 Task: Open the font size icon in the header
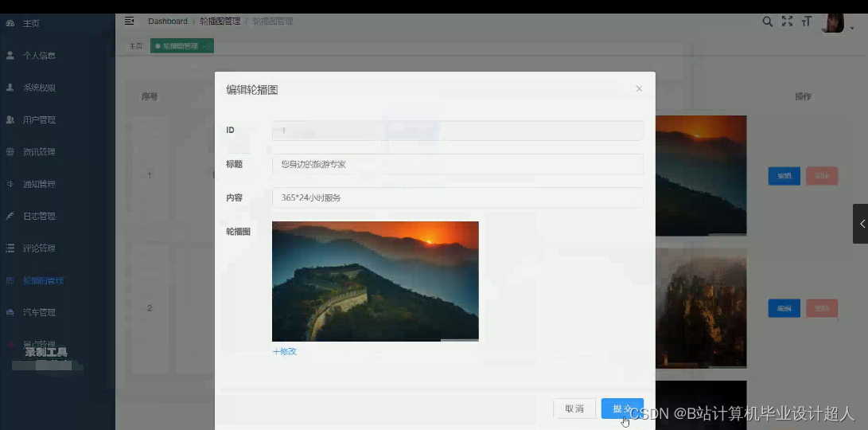pos(807,21)
